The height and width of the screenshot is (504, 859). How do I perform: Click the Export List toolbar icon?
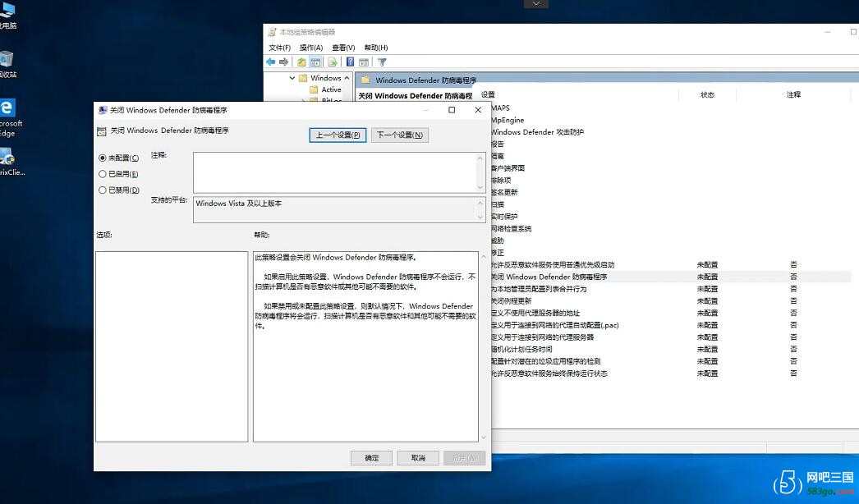pyautogui.click(x=332, y=62)
